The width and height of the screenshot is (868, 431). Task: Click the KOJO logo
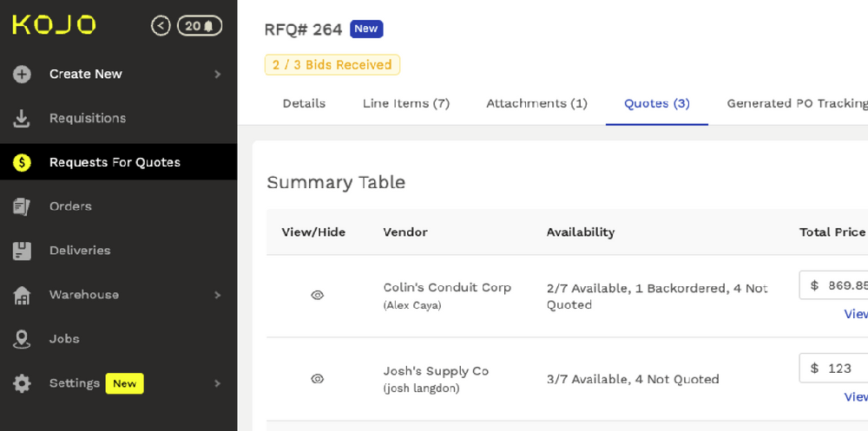point(54,25)
